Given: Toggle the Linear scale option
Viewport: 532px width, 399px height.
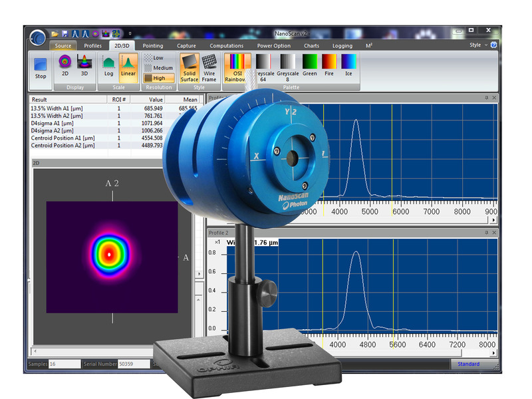Looking at the screenshot, I should pos(128,66).
